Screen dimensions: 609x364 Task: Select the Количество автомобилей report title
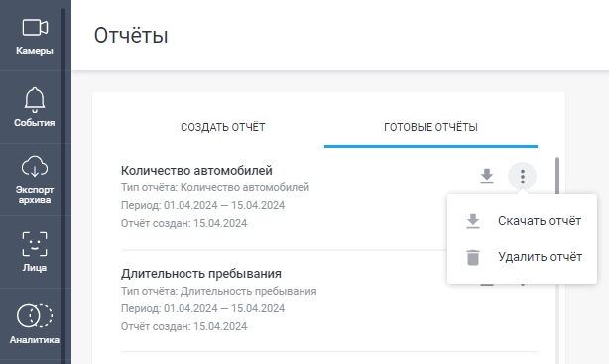coord(196,171)
